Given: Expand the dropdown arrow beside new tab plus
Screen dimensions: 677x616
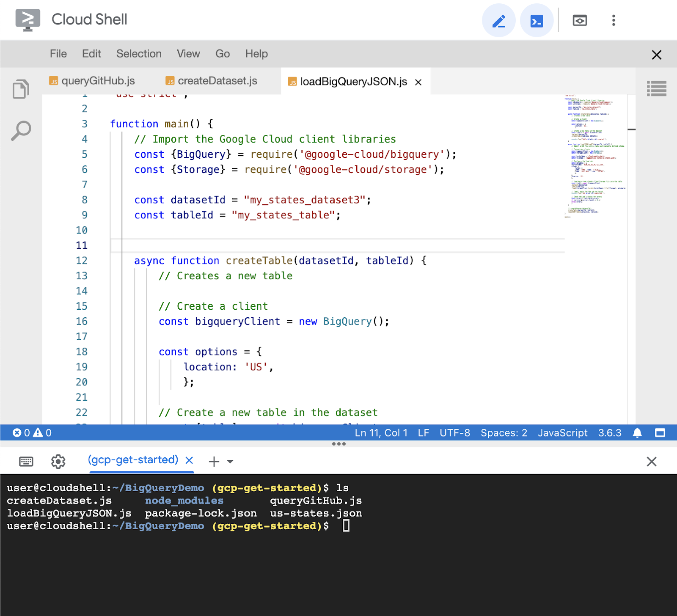Looking at the screenshot, I should [x=230, y=462].
